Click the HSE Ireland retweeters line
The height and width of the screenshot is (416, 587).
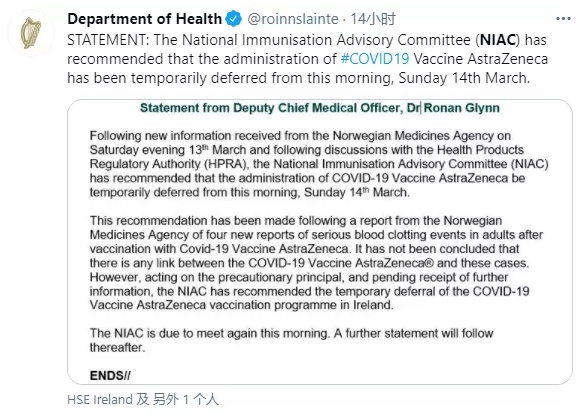[143, 399]
